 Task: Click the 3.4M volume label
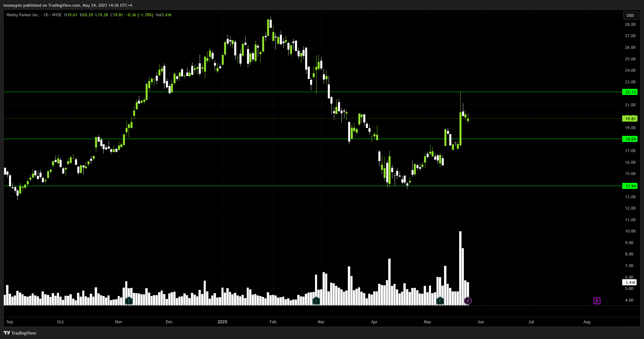(630, 282)
